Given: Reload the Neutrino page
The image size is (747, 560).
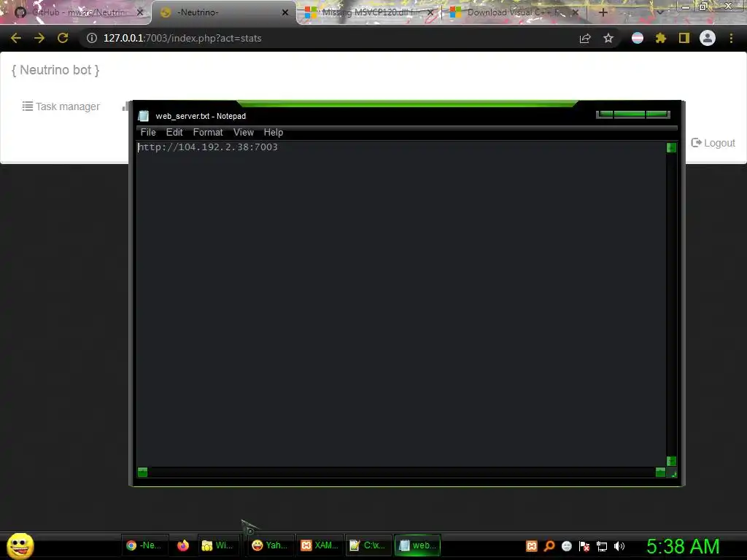Looking at the screenshot, I should click(x=63, y=38).
